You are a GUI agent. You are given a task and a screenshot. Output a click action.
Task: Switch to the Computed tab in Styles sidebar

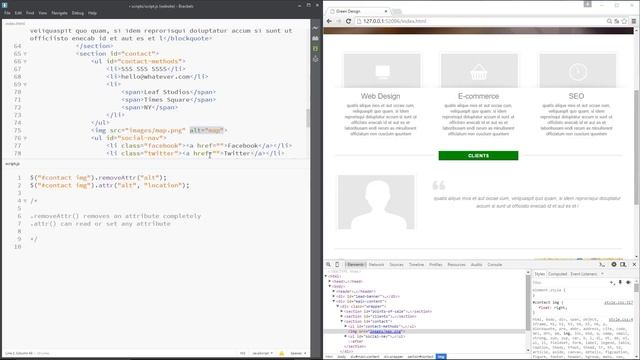point(558,274)
